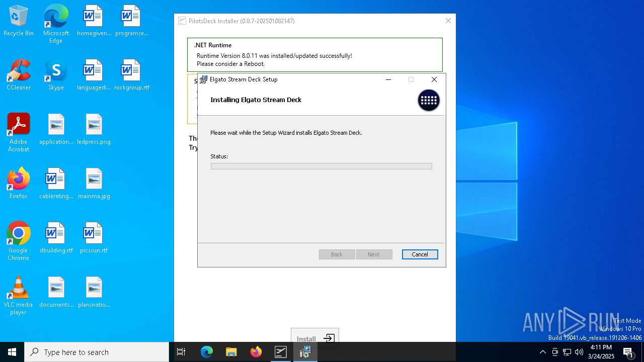Select the mainma.jpg file icon

click(x=94, y=184)
